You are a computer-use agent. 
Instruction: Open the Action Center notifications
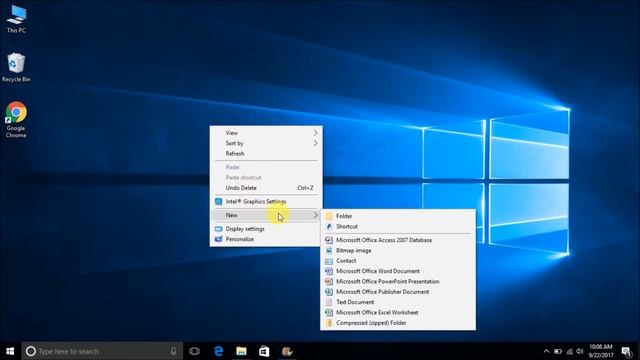tap(627, 351)
